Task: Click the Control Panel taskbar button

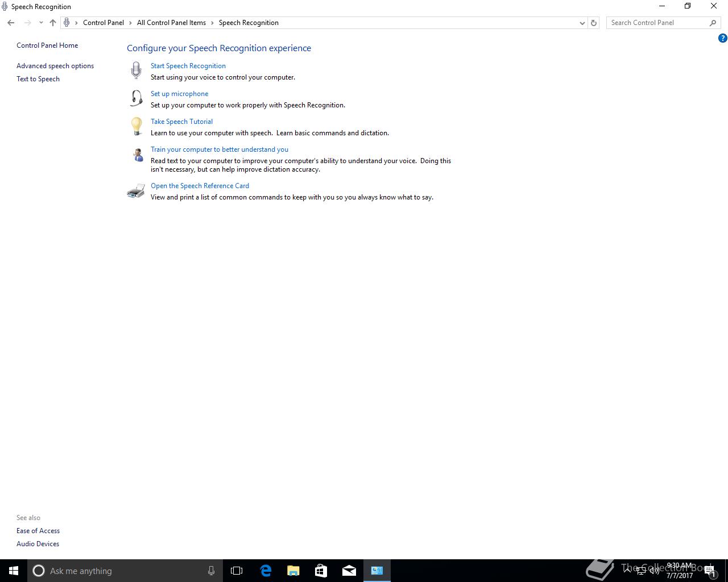Action: tap(377, 571)
